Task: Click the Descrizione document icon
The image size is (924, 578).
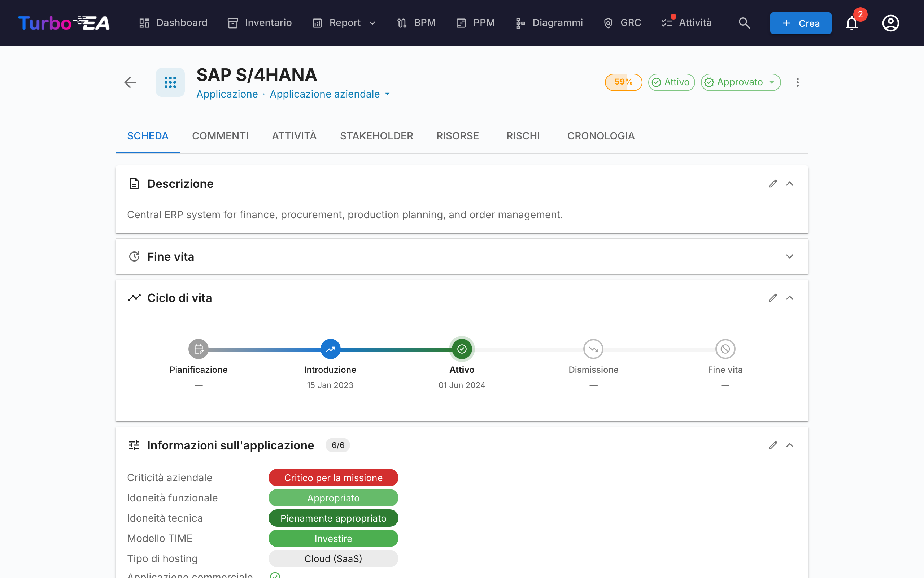Action: [134, 184]
